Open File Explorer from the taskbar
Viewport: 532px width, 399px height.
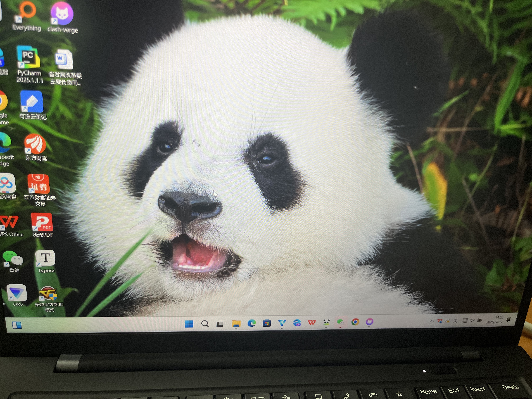point(236,323)
